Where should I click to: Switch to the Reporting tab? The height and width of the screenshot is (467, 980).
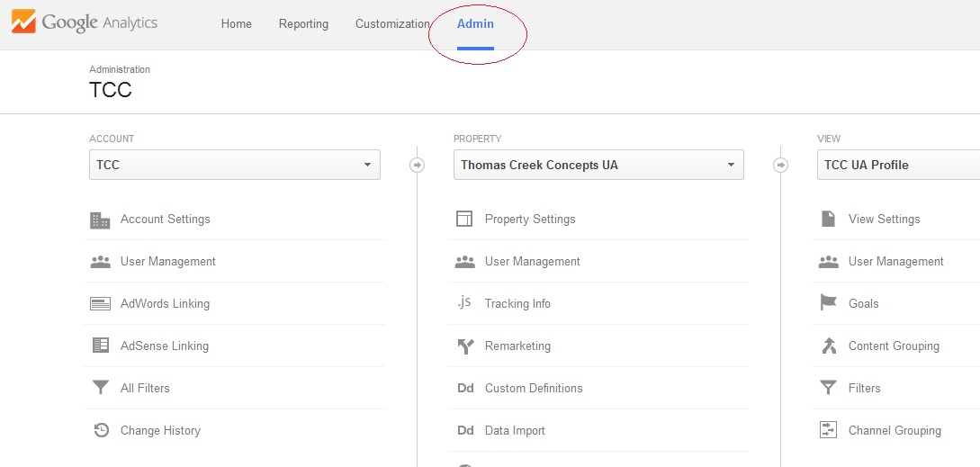303,23
